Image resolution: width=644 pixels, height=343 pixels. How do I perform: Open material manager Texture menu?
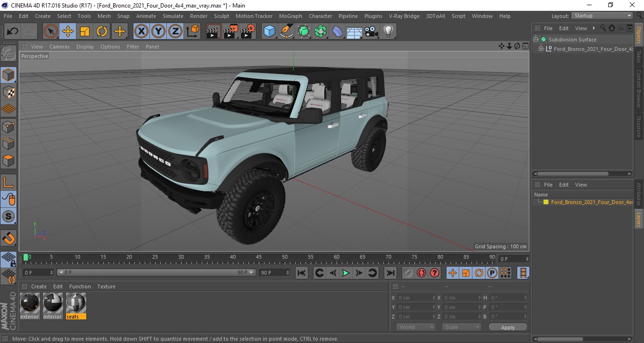point(106,286)
